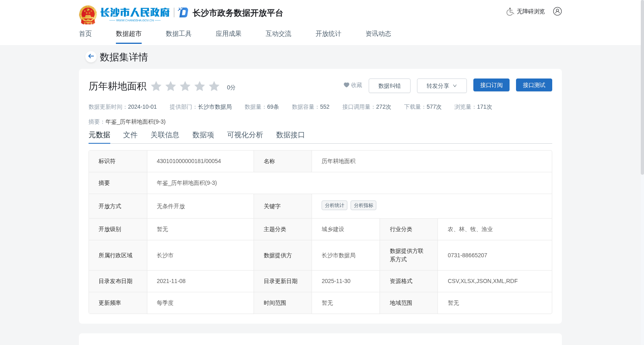Switch to the 可视化分析 tab
The height and width of the screenshot is (345, 644).
[245, 135]
